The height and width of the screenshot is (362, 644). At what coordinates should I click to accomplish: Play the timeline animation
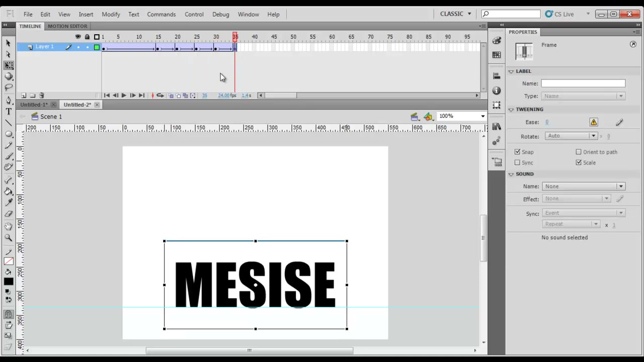pos(124,96)
